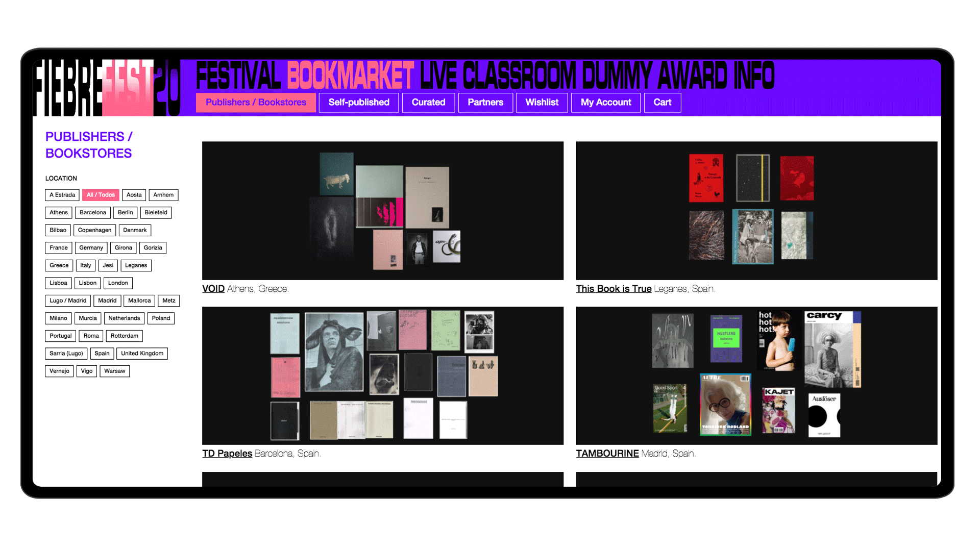Pick the Gorizia location filter
980x551 pixels.
(x=153, y=248)
